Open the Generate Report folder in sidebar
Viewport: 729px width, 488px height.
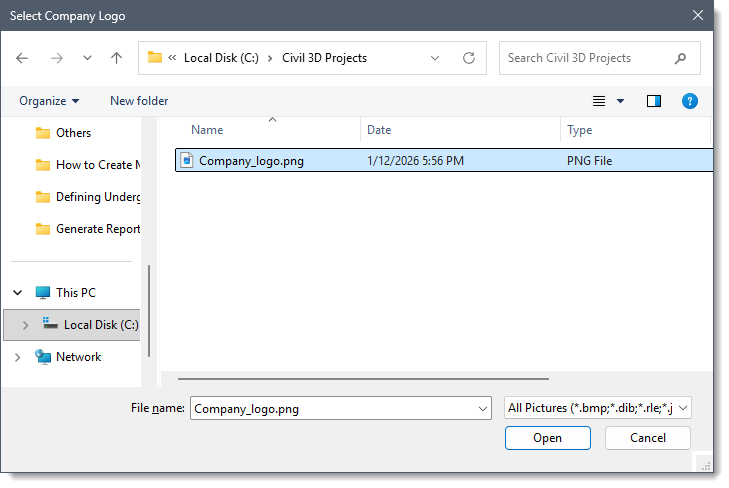click(x=87, y=229)
